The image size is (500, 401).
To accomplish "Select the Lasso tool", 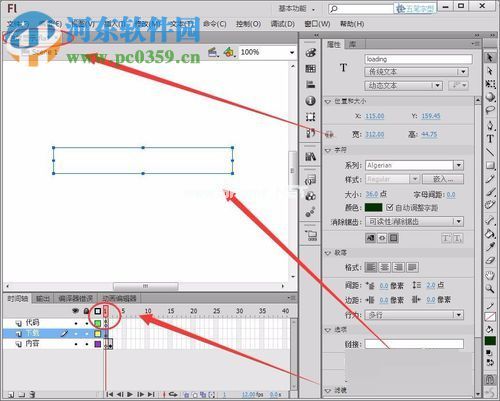I will coord(490,110).
